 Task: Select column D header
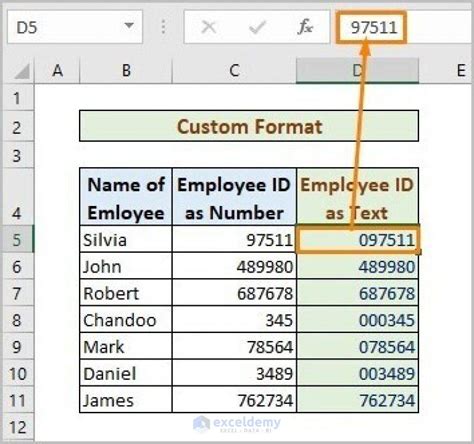357,70
